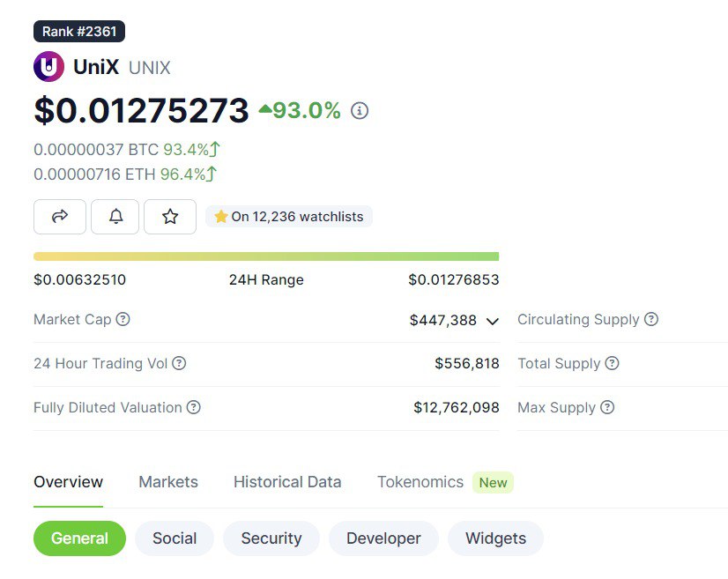Viewport: 728px width, 579px height.
Task: Click the 24H Range gradient bar
Action: [266, 256]
